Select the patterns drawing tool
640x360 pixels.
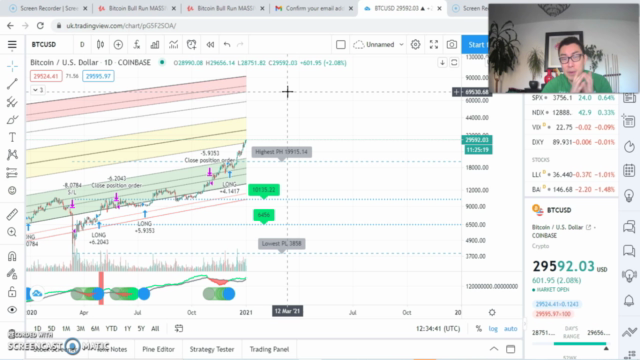(12, 155)
